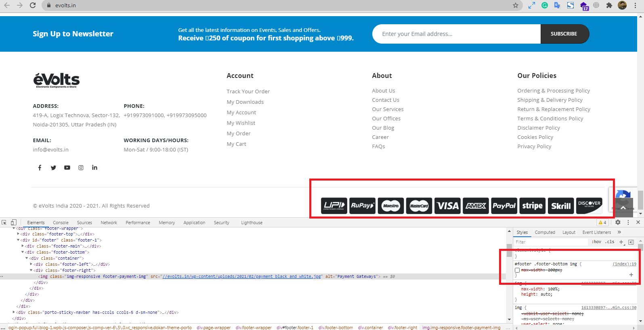Go back to the previous page
Viewport: 644px width, 330px height.
7,5
